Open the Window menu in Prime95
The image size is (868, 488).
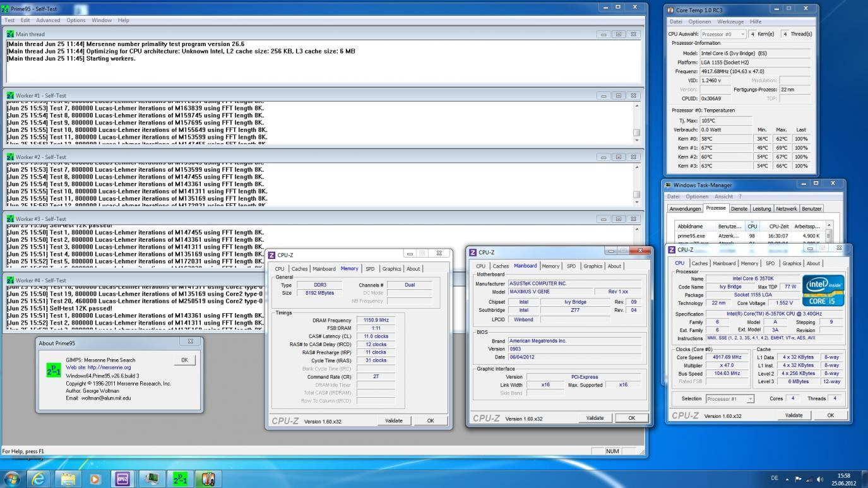[102, 20]
